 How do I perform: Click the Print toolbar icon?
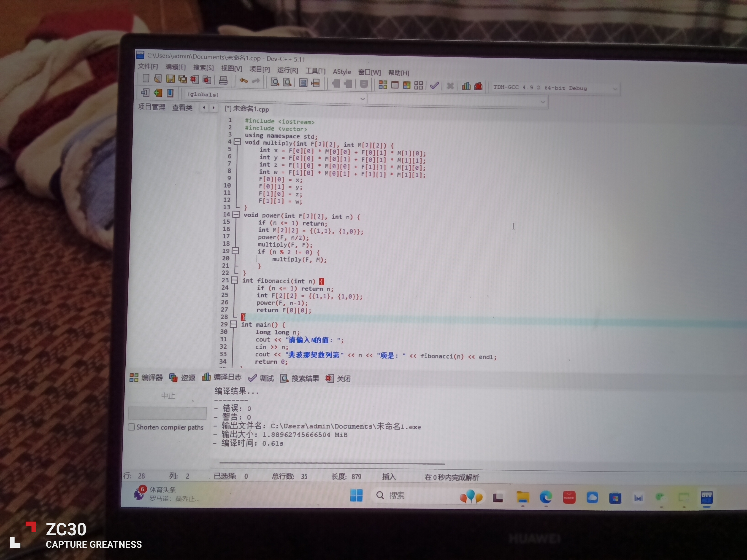coord(223,80)
